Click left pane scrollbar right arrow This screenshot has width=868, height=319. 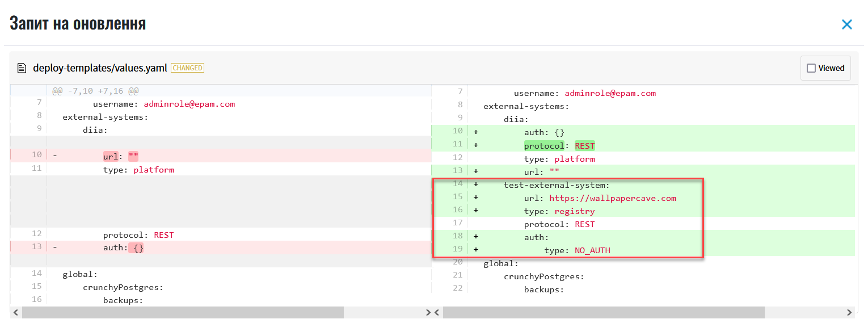tap(428, 312)
